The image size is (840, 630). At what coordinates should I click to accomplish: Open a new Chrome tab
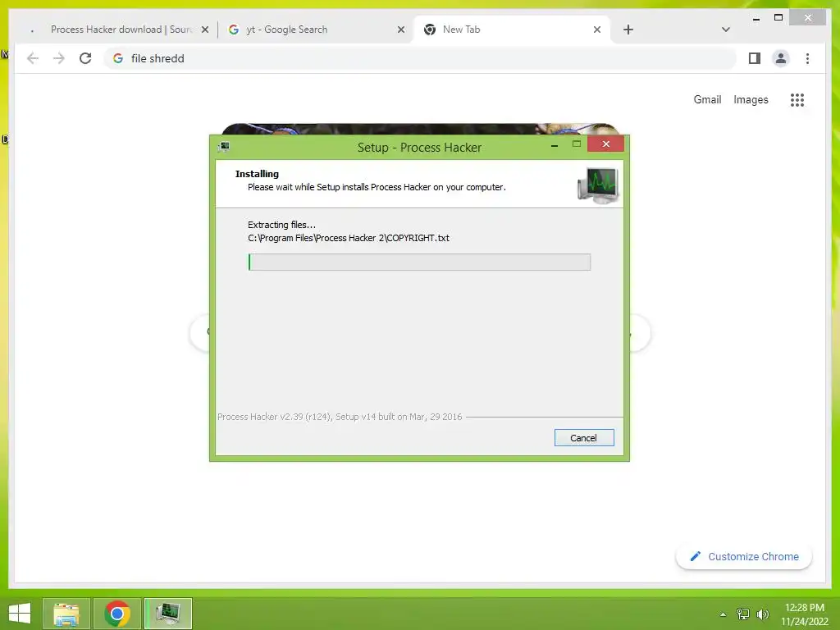(628, 30)
